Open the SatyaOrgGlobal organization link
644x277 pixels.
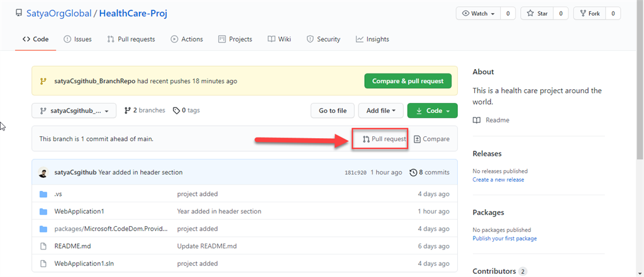pyautogui.click(x=58, y=14)
